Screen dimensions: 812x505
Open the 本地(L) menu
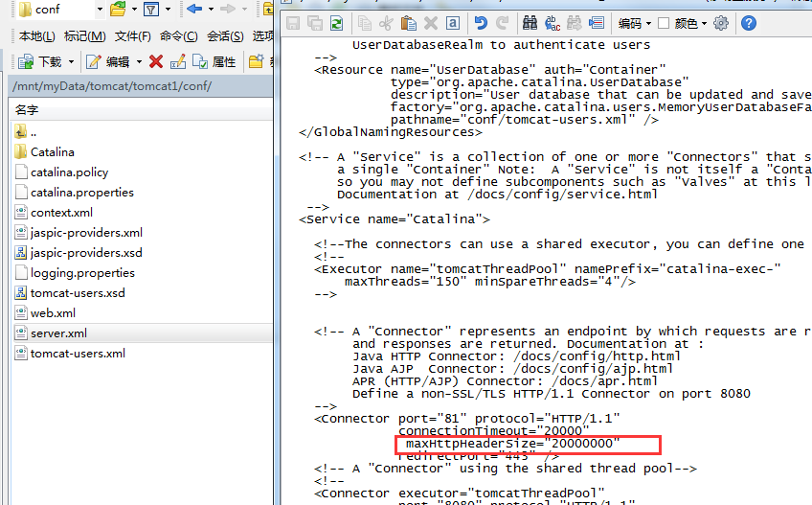36,36
